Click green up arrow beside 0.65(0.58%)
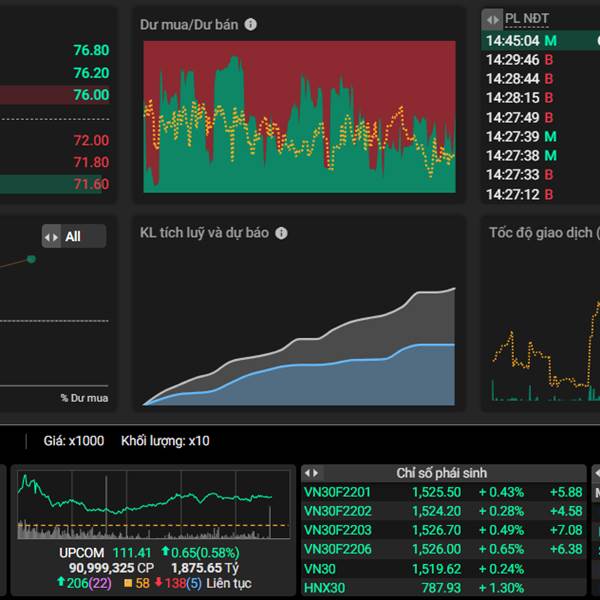The image size is (600, 600). coord(165,551)
